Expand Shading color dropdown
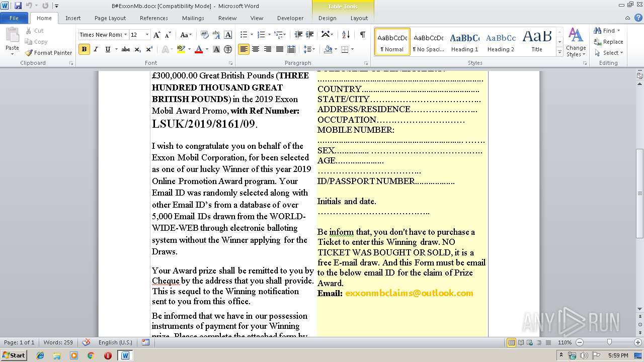The width and height of the screenshot is (644, 362). pos(336,49)
